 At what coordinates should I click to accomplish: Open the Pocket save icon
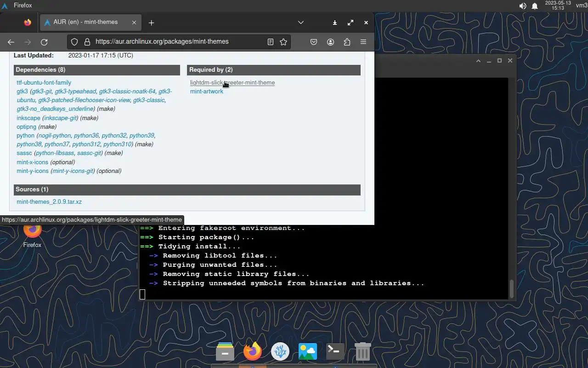[x=314, y=42]
